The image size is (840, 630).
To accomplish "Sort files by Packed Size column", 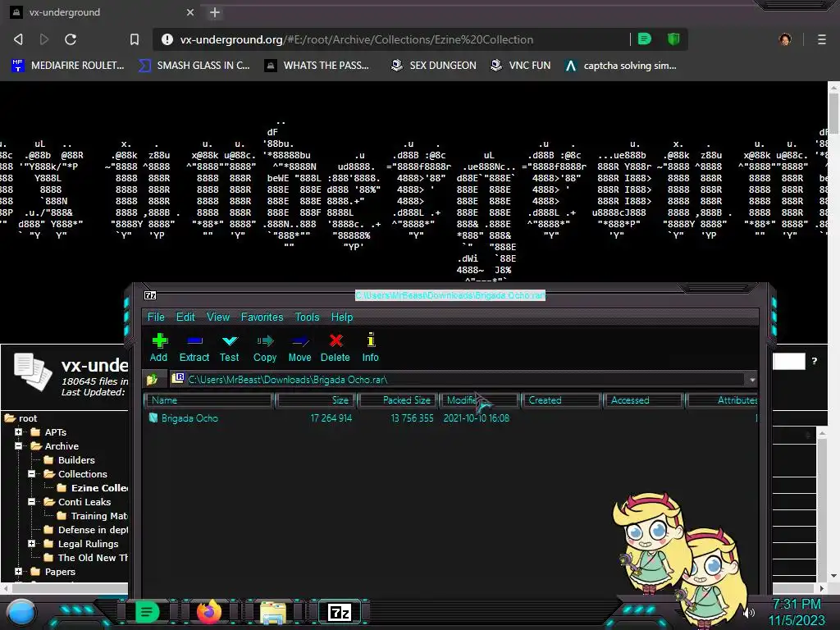I will tap(398, 400).
